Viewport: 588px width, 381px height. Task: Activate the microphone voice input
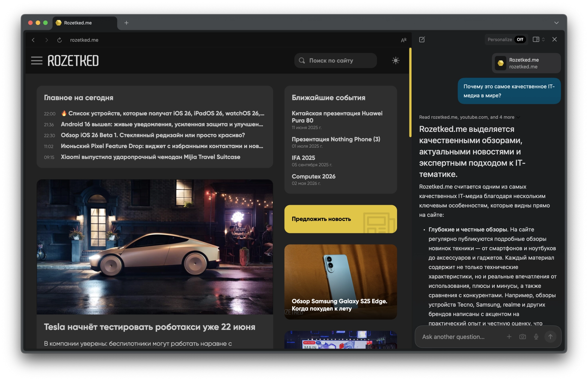click(536, 337)
